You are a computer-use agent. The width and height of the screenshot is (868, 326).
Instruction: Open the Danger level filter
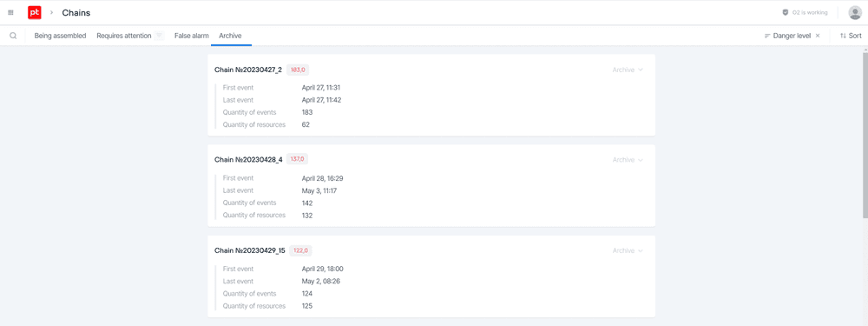click(x=787, y=36)
